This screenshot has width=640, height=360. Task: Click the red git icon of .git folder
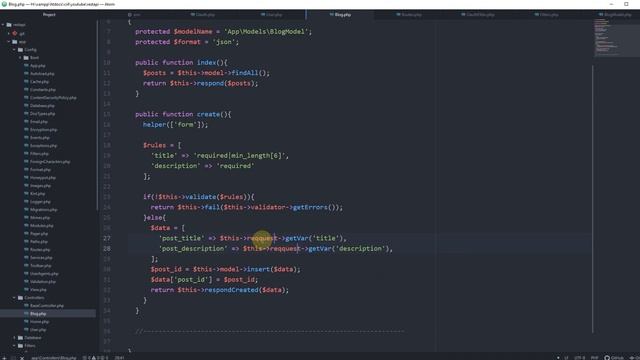[x=15, y=33]
